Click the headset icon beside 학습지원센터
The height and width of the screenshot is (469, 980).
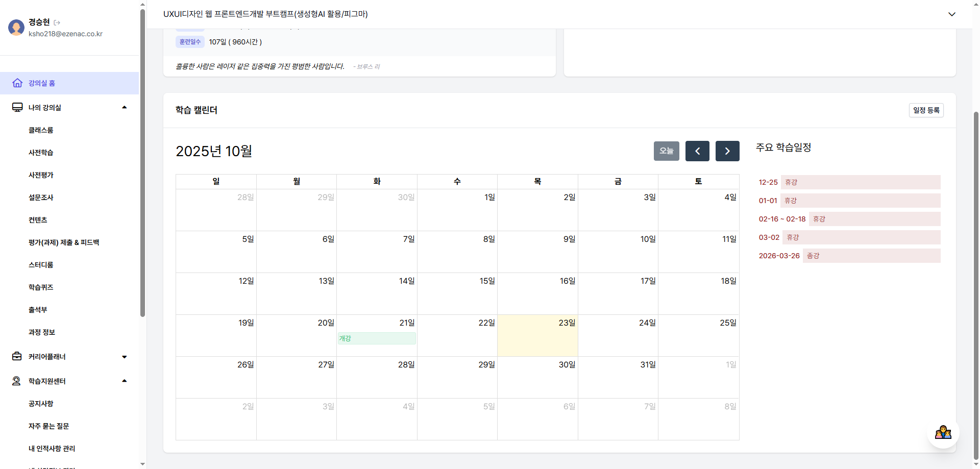coord(17,381)
